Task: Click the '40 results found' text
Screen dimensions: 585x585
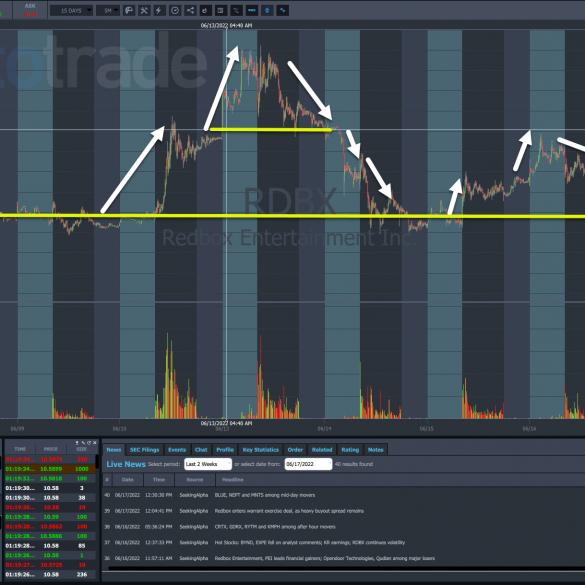Action: [x=354, y=464]
